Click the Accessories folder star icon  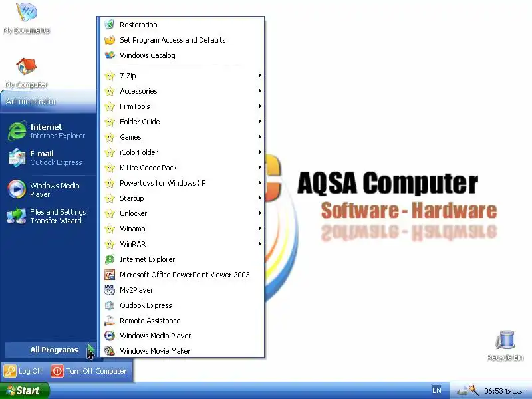pos(110,91)
